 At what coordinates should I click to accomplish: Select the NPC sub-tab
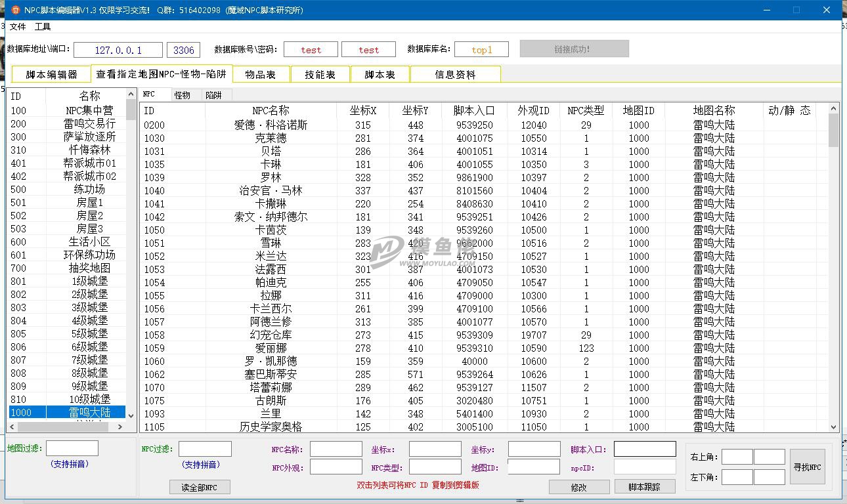[156, 94]
